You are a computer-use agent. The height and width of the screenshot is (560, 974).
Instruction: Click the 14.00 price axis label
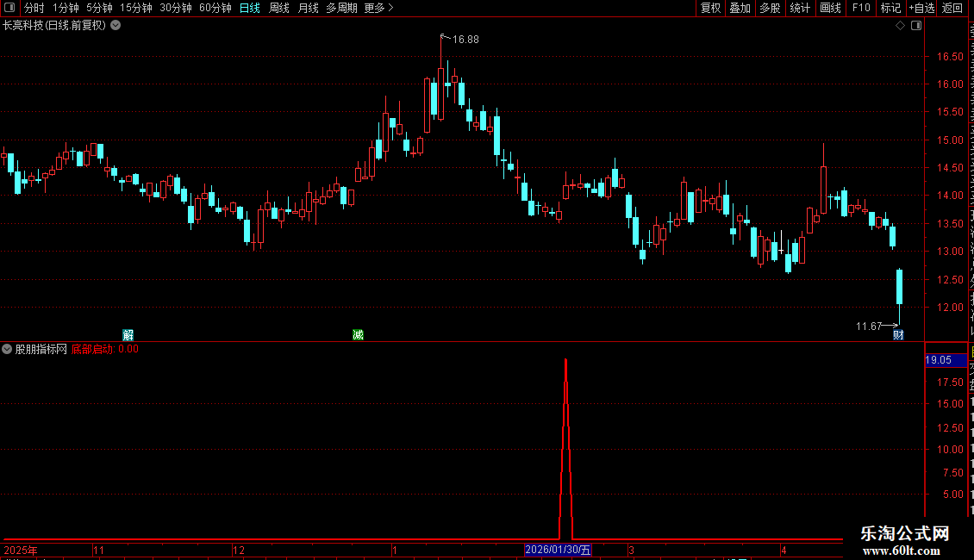[x=950, y=196]
